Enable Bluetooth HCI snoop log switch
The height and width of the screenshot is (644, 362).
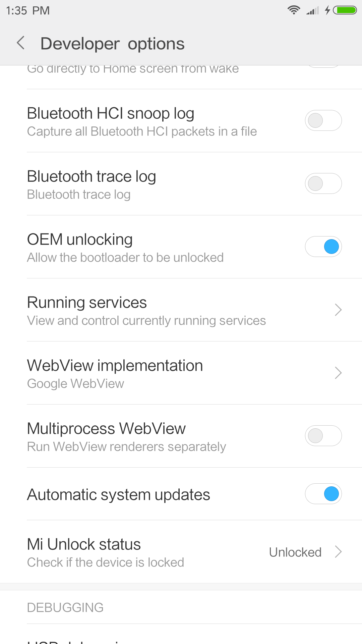click(323, 120)
